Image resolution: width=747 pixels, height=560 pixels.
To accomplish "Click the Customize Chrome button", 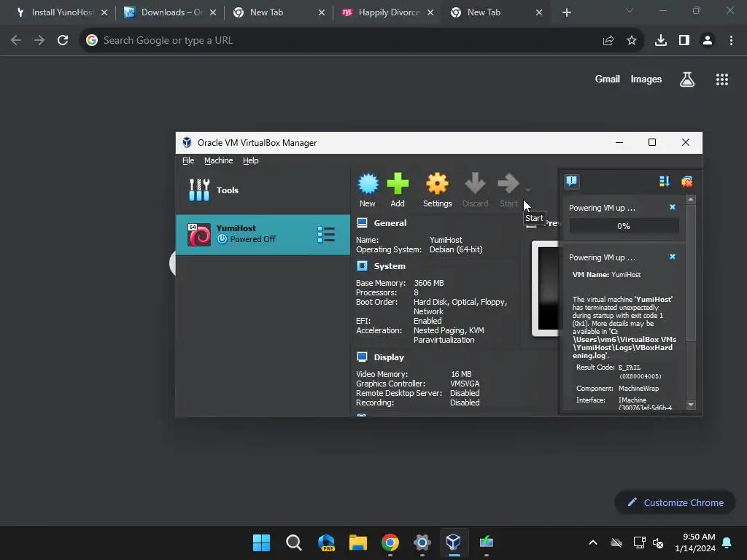I will tap(675, 502).
